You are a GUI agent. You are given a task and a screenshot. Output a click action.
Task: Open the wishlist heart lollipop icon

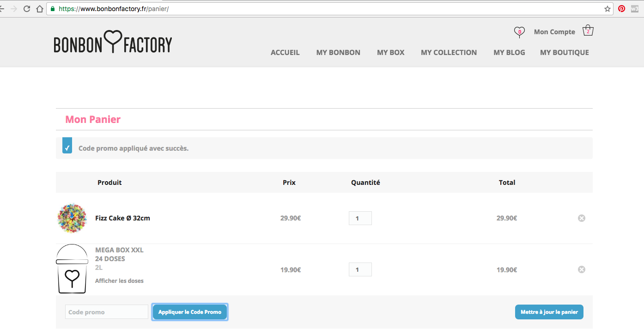click(519, 32)
